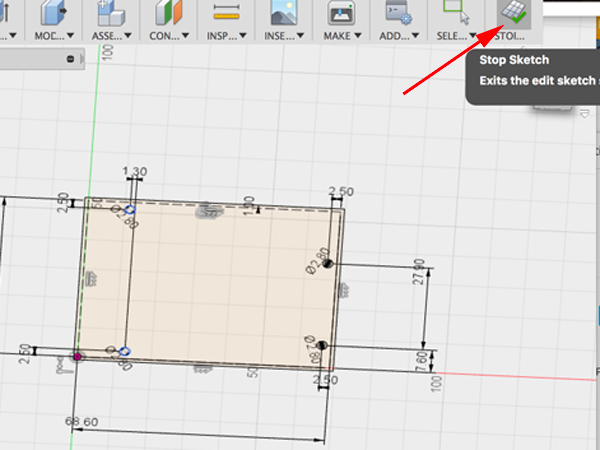Select the constraint glyph on the right edge

pos(343,291)
